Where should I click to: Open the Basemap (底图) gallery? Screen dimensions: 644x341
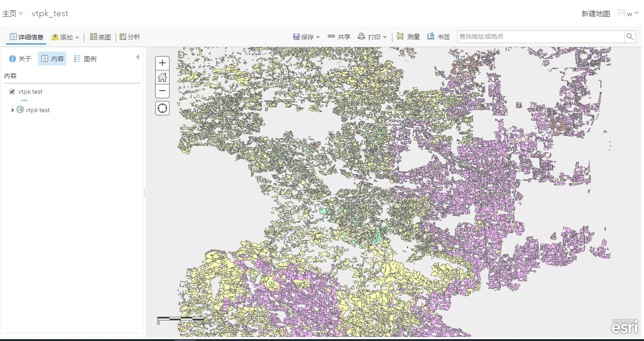coord(100,37)
